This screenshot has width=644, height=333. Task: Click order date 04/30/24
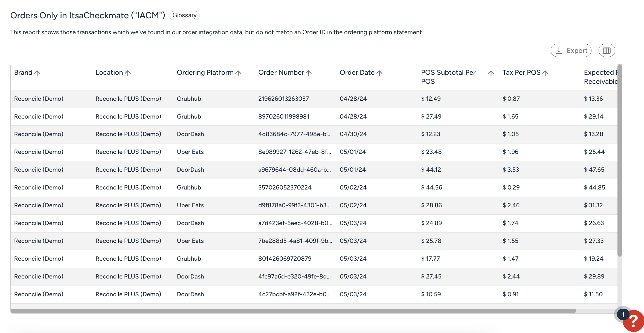point(353,134)
